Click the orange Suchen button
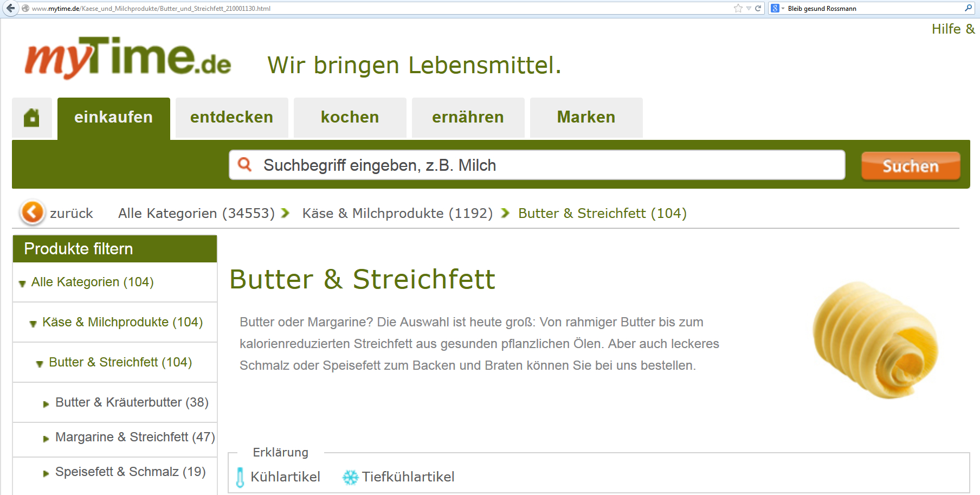The image size is (980, 495). (x=911, y=166)
